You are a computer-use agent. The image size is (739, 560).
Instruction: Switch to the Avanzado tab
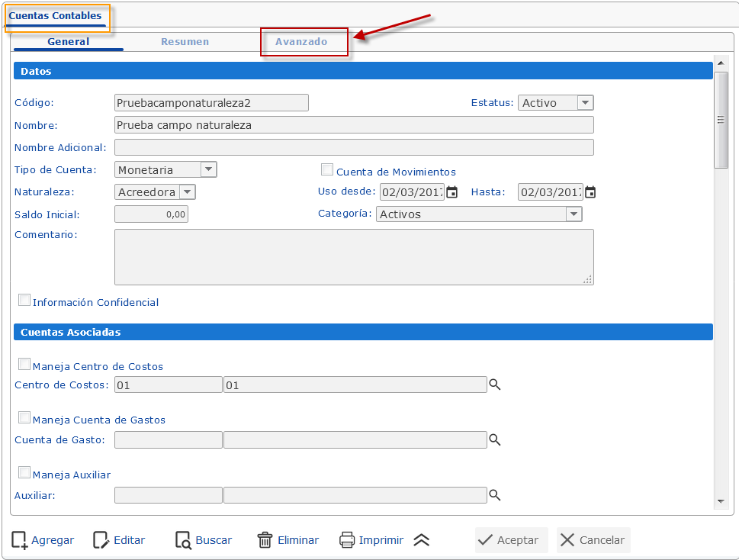304,42
